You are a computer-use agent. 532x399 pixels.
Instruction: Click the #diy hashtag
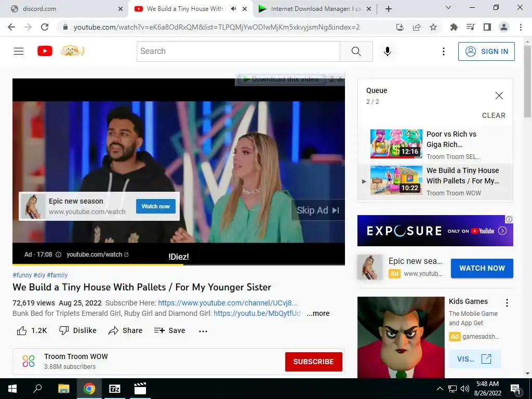point(39,275)
